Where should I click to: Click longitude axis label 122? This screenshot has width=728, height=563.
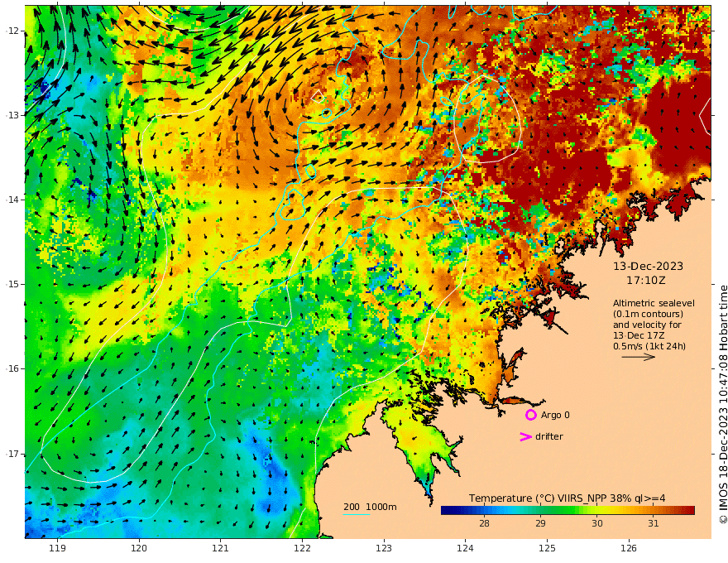click(x=302, y=548)
